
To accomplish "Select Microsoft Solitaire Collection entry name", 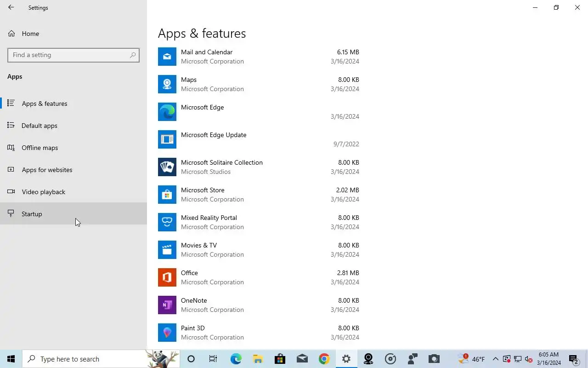I will (x=222, y=162).
